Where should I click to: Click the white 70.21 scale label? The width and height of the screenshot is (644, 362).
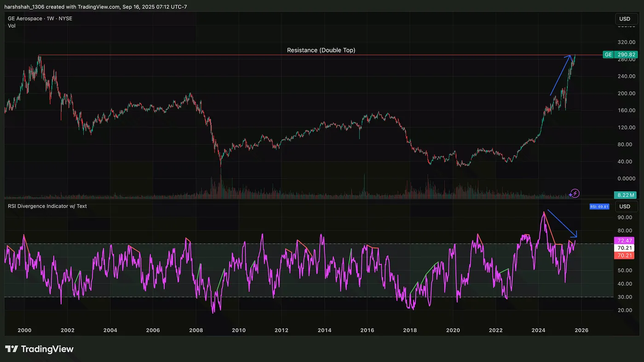[625, 247]
